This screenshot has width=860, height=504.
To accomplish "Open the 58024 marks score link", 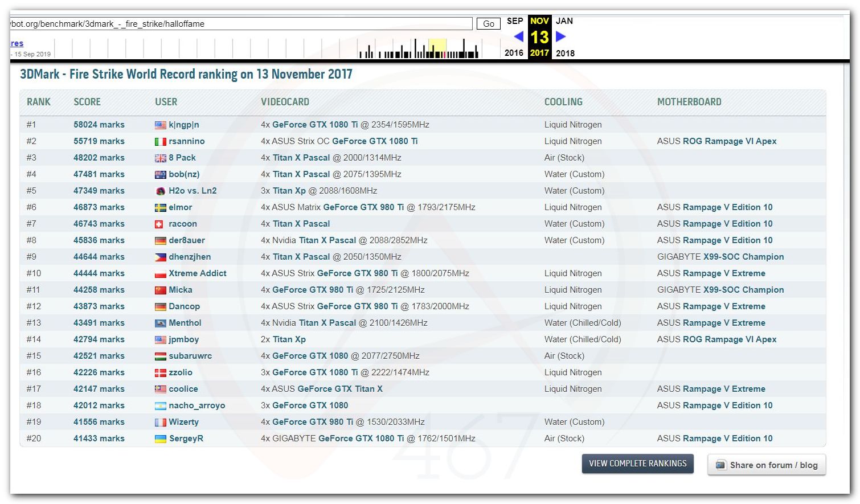I will tap(99, 125).
